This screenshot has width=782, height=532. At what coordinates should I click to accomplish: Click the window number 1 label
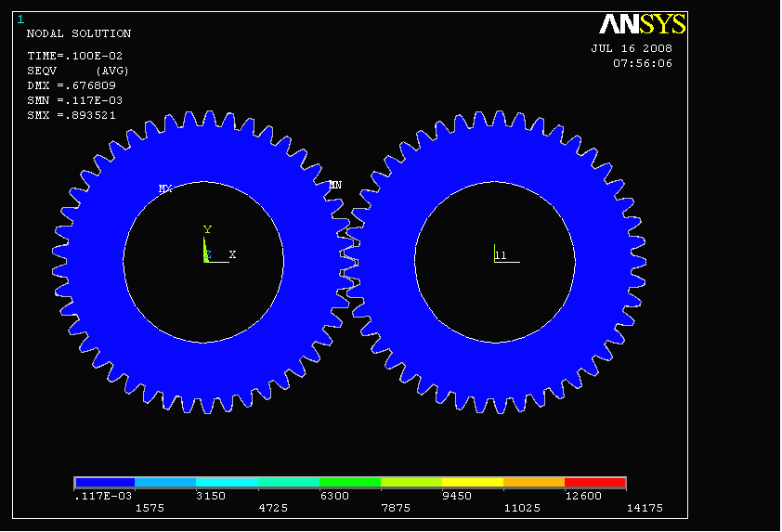(21, 19)
